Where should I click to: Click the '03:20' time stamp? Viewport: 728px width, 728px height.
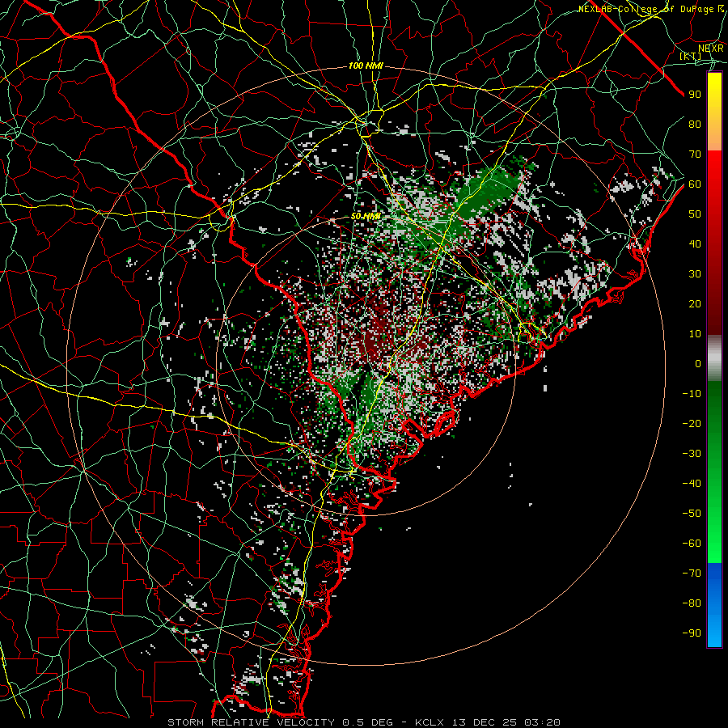[542, 722]
